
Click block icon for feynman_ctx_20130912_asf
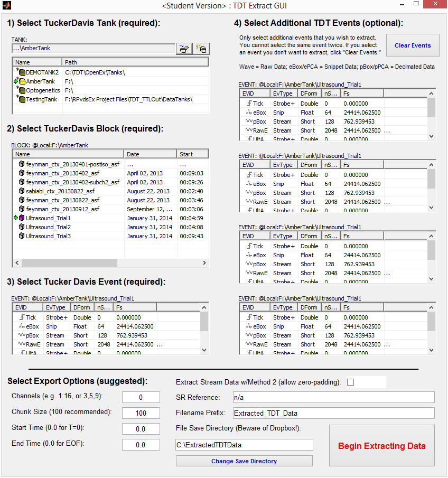click(x=22, y=209)
